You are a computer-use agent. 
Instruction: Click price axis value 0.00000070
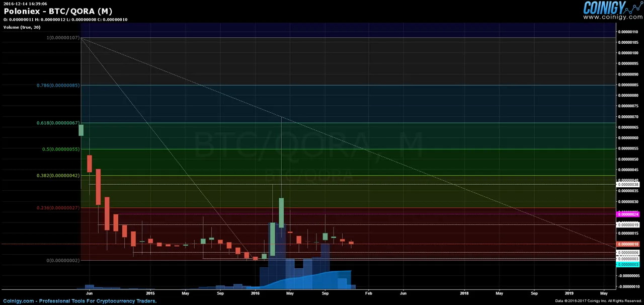pyautogui.click(x=628, y=116)
